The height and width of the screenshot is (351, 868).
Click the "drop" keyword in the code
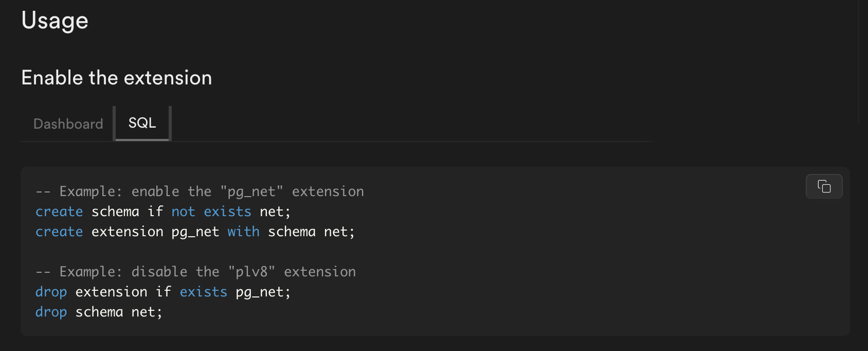[x=51, y=291]
